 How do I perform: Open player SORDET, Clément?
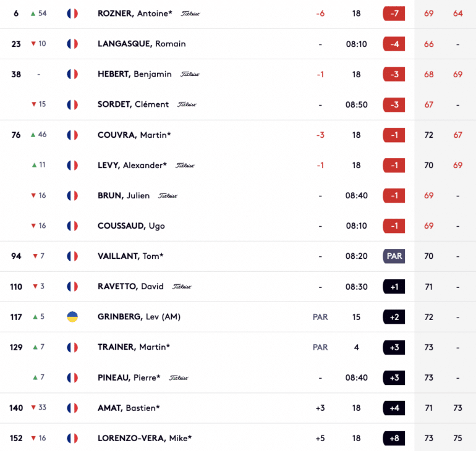point(133,104)
